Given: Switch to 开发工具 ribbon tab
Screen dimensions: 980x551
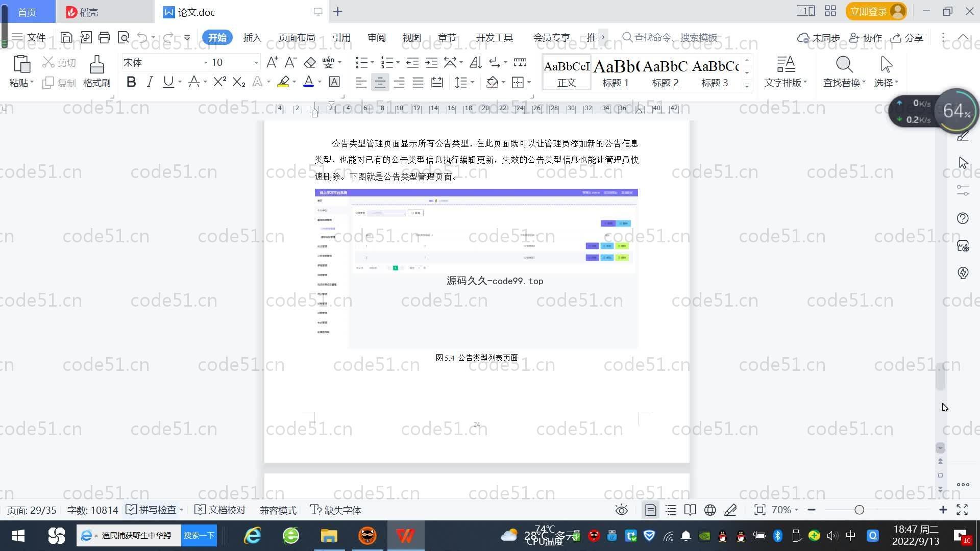Looking at the screenshot, I should coord(494,37).
